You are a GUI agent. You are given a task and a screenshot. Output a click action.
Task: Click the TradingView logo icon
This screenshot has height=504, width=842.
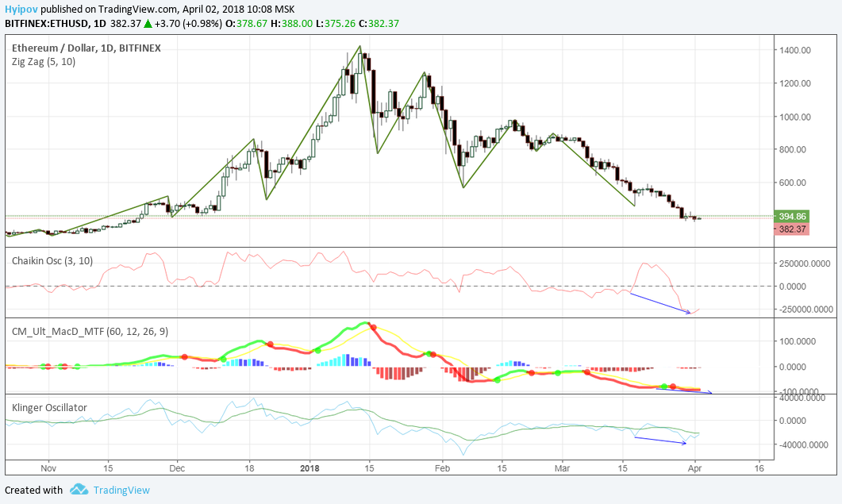(79, 490)
